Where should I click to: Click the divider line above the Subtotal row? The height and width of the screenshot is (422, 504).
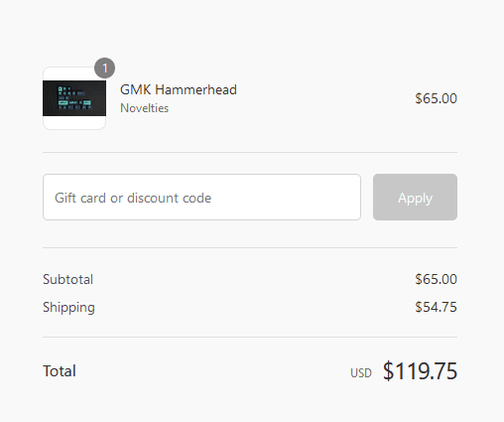click(x=250, y=247)
